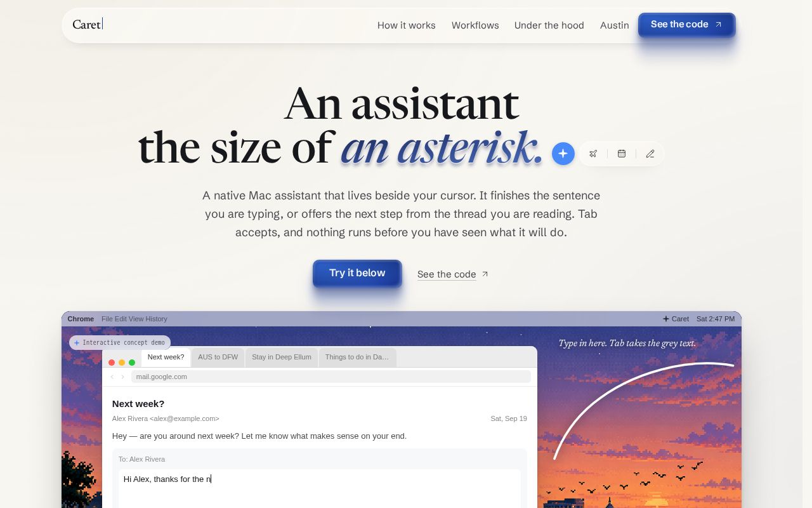Click sender Alex Rivera <alex@example.com>
Image resolution: width=812 pixels, height=508 pixels.
tap(166, 418)
